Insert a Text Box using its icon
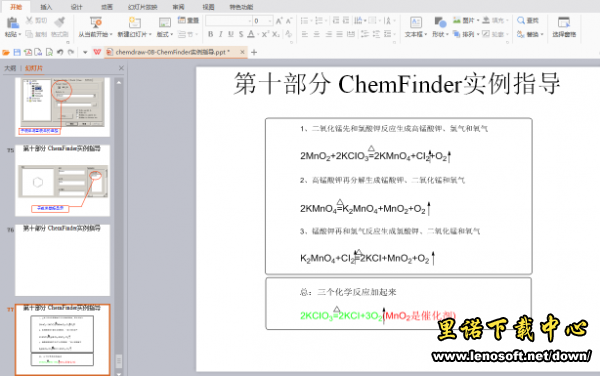This screenshot has height=376, width=600. [416, 22]
